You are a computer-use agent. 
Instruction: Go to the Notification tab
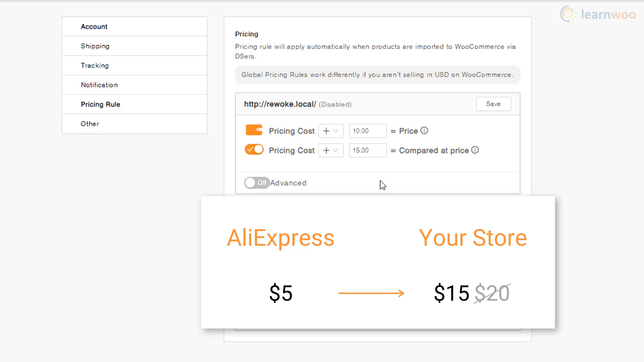point(135,85)
